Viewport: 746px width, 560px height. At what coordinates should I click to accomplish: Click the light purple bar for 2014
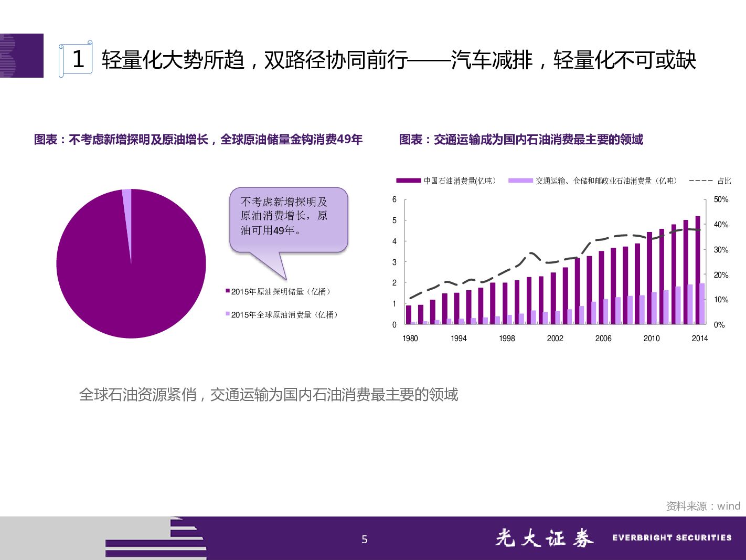pos(702,304)
